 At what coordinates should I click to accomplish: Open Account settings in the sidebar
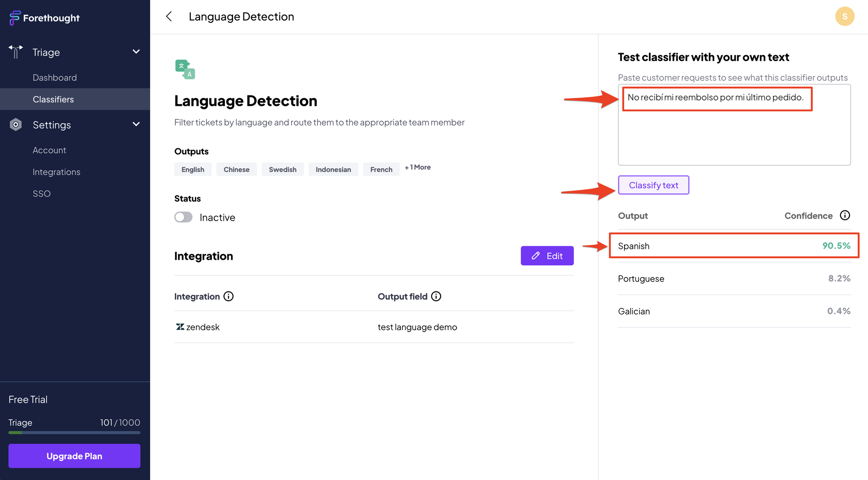(49, 150)
